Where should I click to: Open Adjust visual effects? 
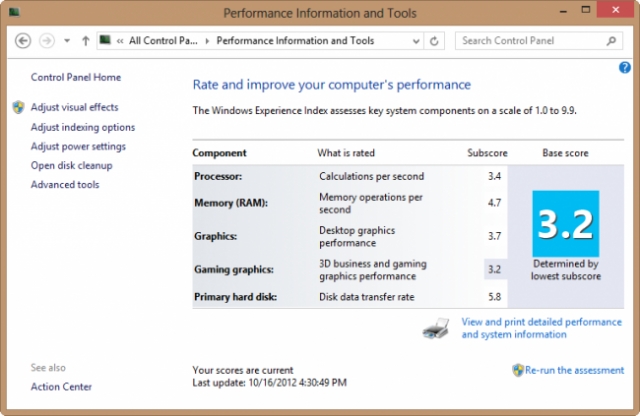coord(74,107)
